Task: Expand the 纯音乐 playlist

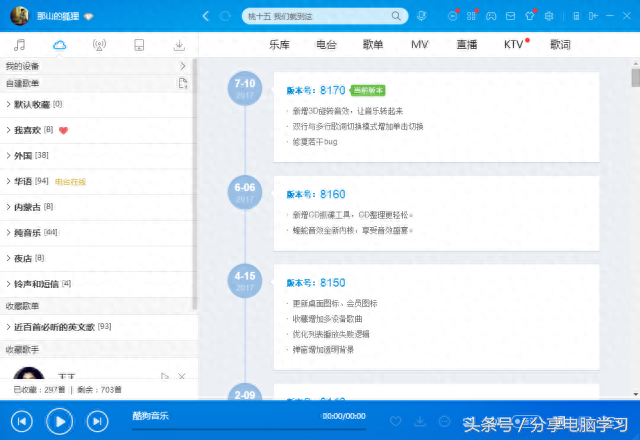Action: pos(8,233)
